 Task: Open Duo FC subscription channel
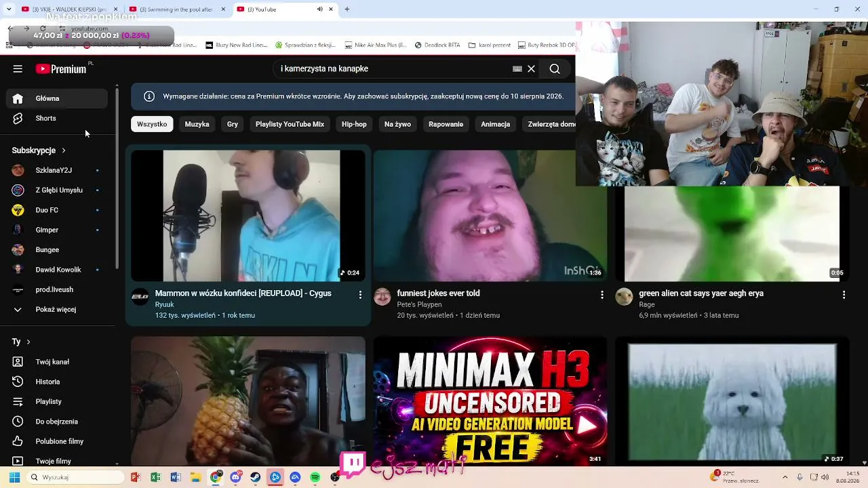coord(57,210)
